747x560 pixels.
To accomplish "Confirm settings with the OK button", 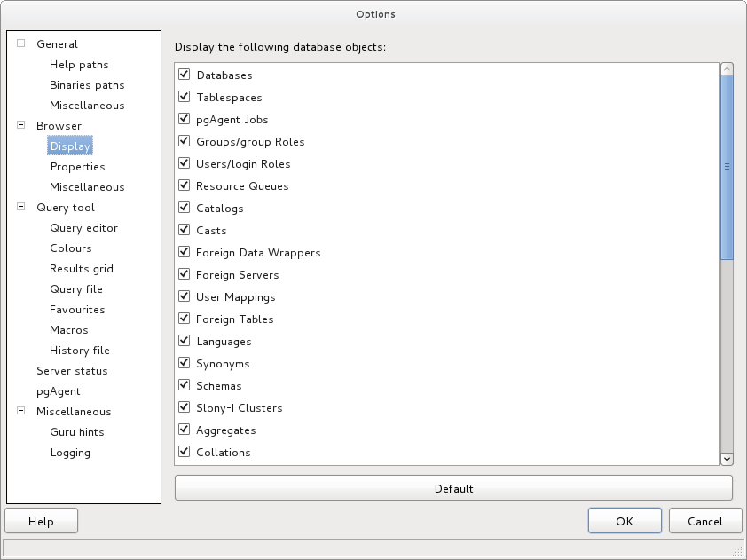I will tap(625, 521).
